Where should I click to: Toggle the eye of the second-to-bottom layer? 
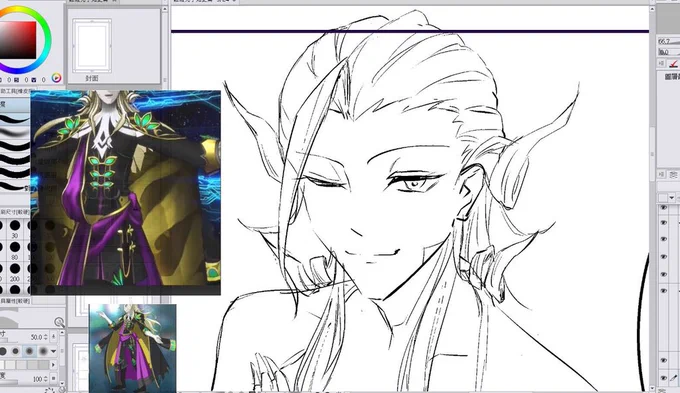(x=664, y=360)
